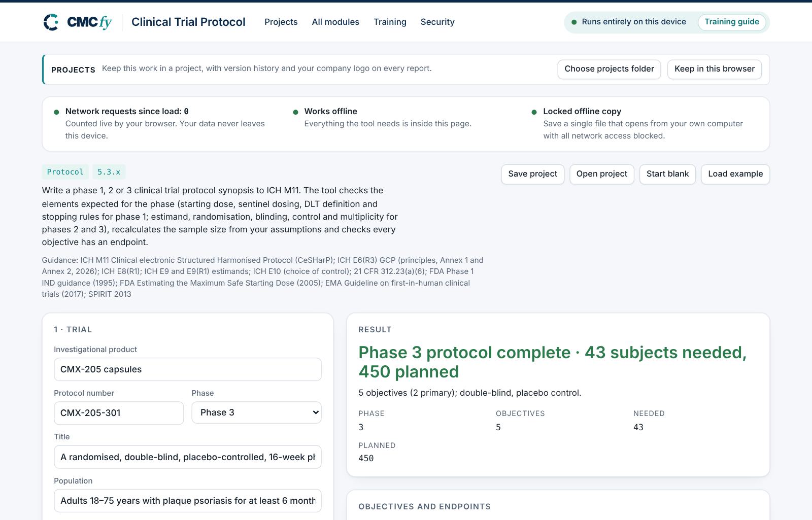Click 'Network requests since load: 0' text
Viewport: 812px width, 520px height.
point(127,111)
